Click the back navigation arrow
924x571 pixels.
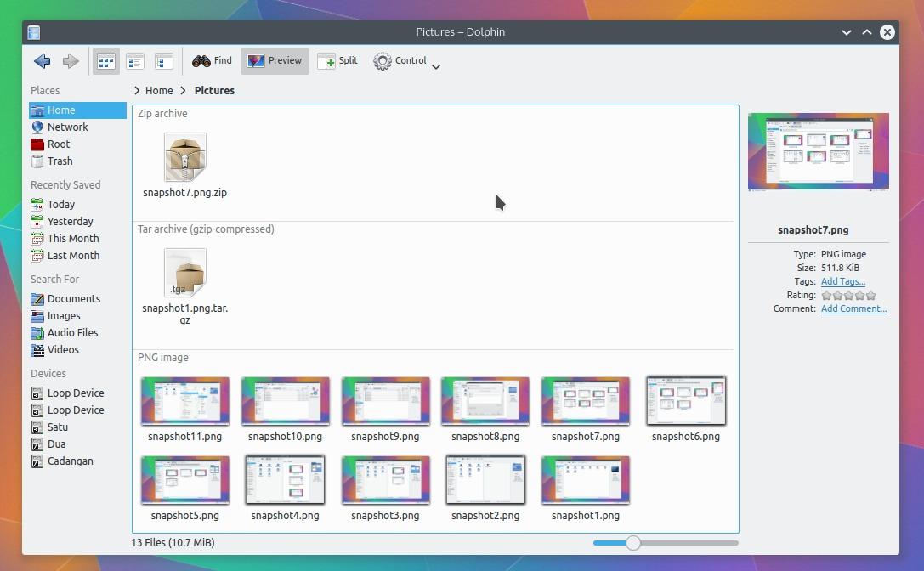[42, 61]
